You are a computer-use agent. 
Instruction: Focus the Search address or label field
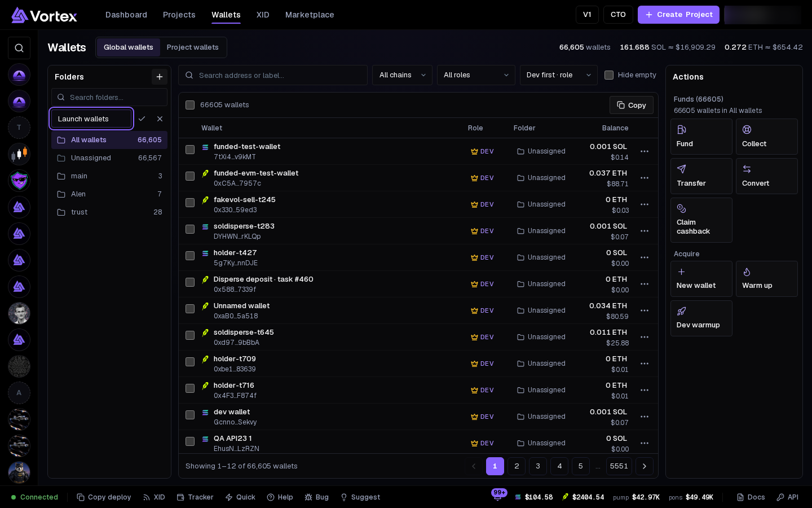tap(273, 75)
